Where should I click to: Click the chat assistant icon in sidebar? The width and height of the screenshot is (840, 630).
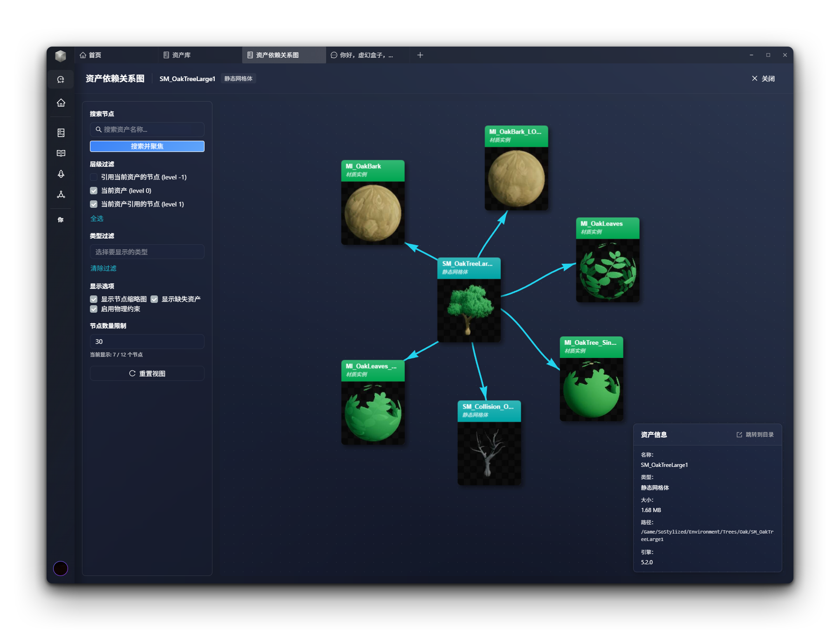[x=61, y=80]
